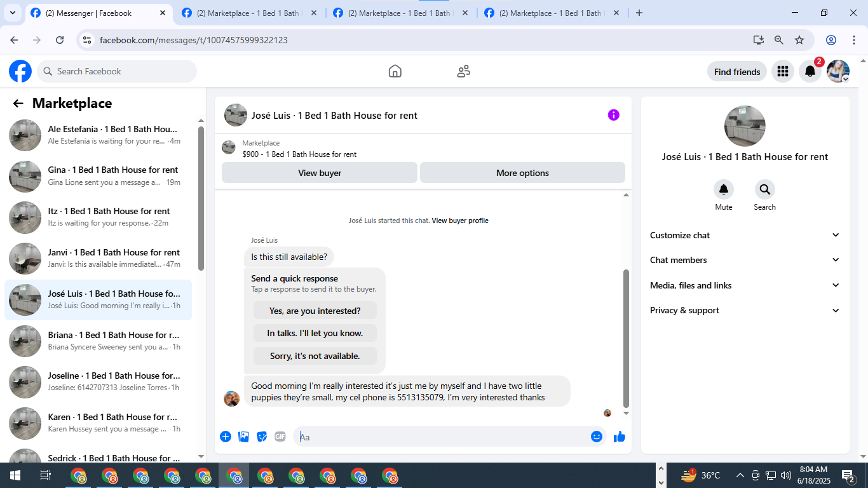Open Ale Estefania conversation

pyautogui.click(x=98, y=135)
